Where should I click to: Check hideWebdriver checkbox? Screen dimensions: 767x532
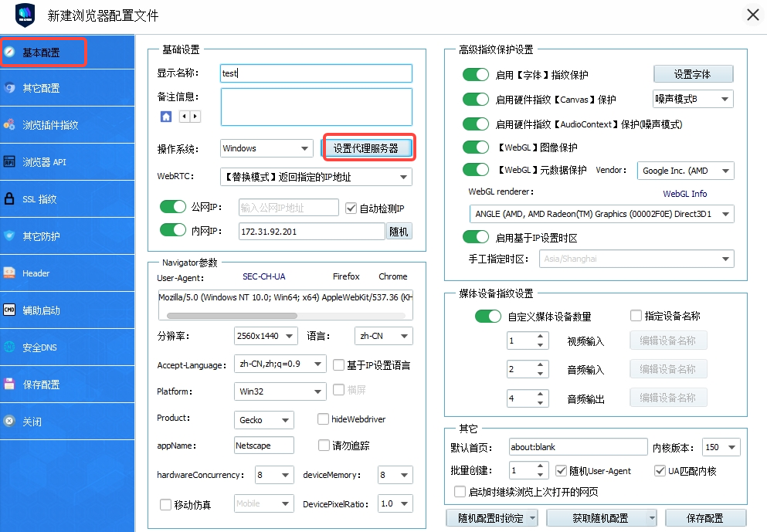click(x=323, y=419)
